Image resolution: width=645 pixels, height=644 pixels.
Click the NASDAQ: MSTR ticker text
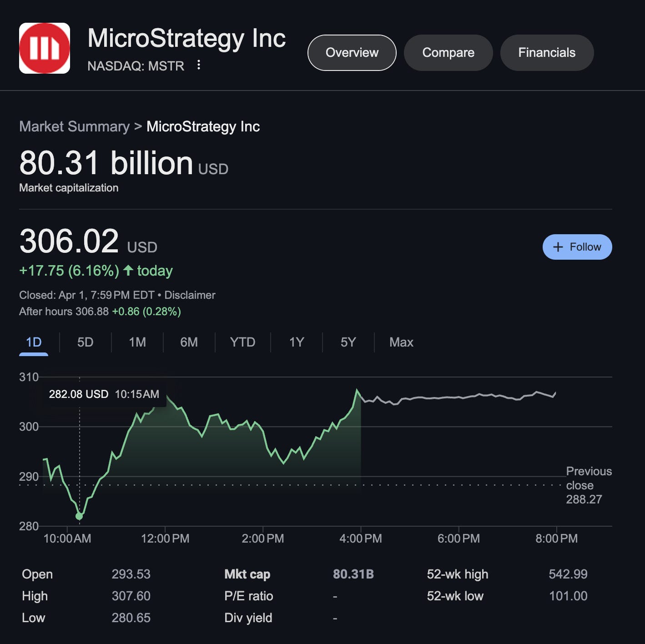[136, 66]
